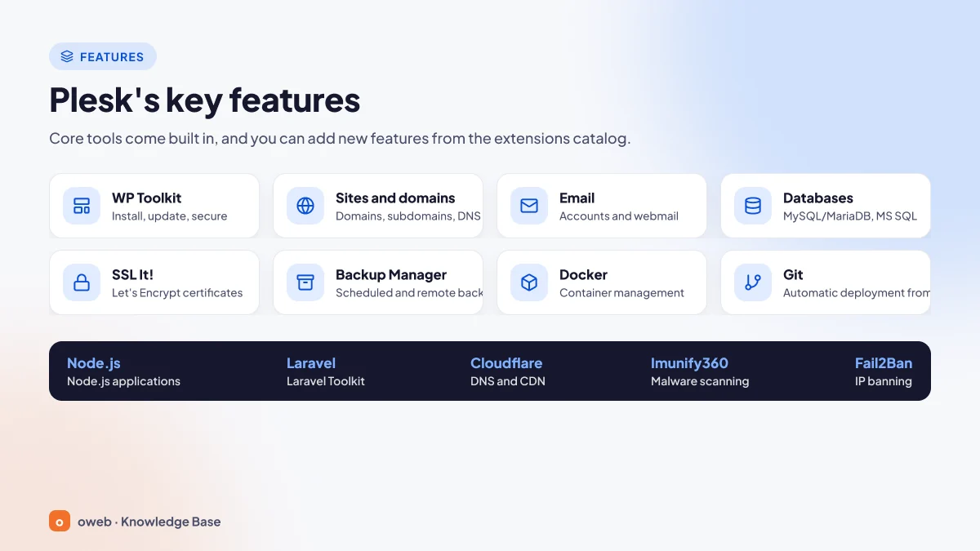This screenshot has height=551, width=980.
Task: Click the envelope icon for Email
Action: 529,206
